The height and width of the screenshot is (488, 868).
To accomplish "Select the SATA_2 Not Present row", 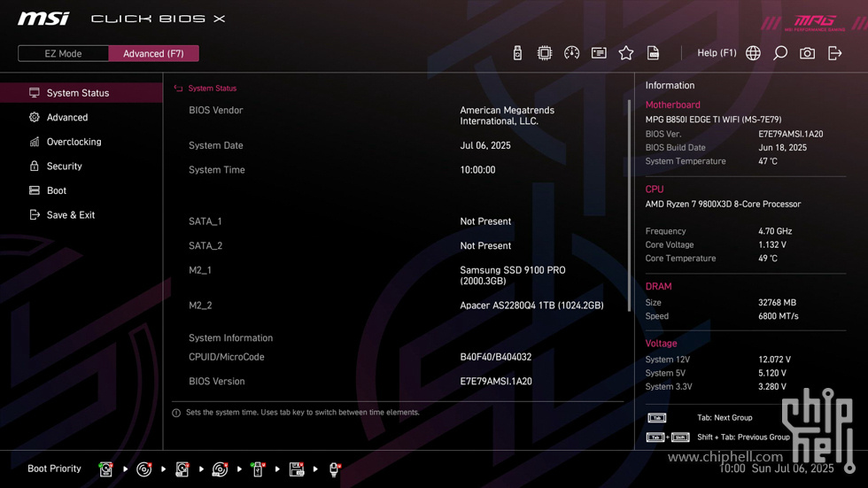I will pos(398,245).
